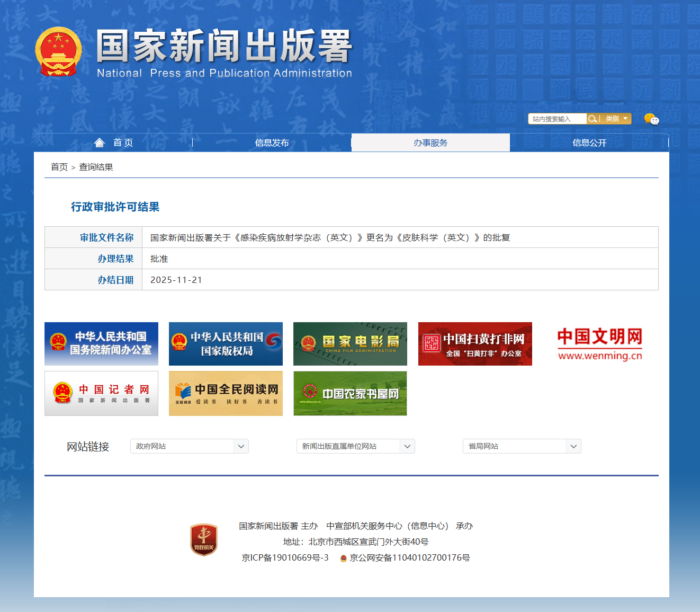Switch to the 信息发布 tab
700x612 pixels.
(x=272, y=143)
